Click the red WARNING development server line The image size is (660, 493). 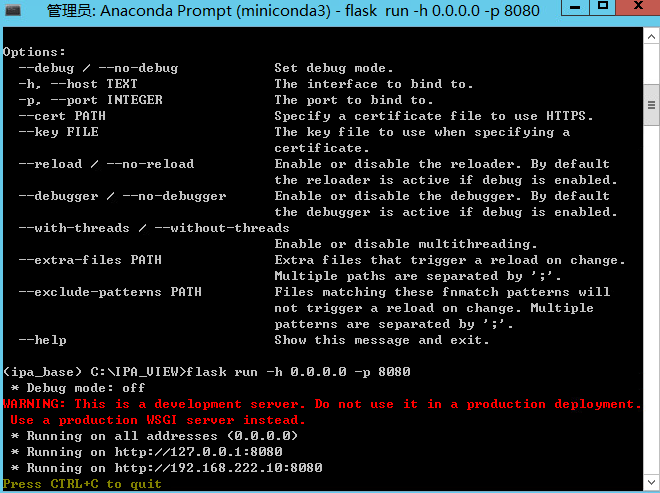[322, 404]
